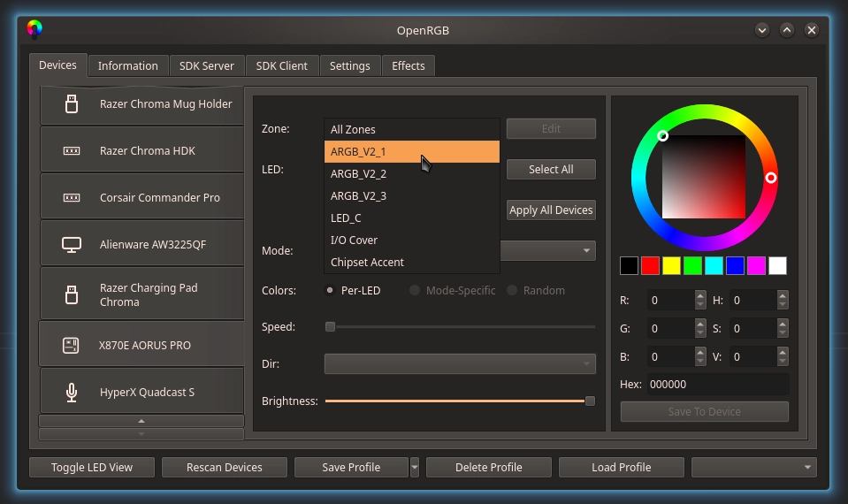Choose ARGB_V2_2 zone option
Image resolution: width=848 pixels, height=504 pixels.
(411, 173)
